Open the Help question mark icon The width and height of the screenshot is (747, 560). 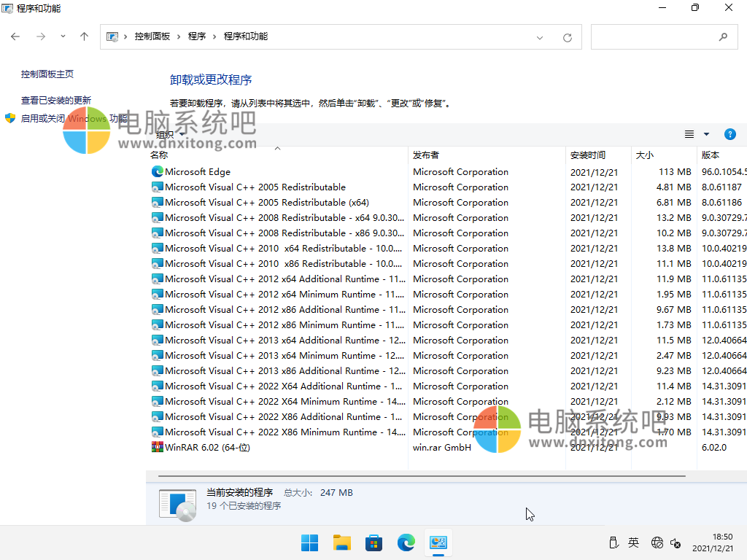tap(730, 134)
